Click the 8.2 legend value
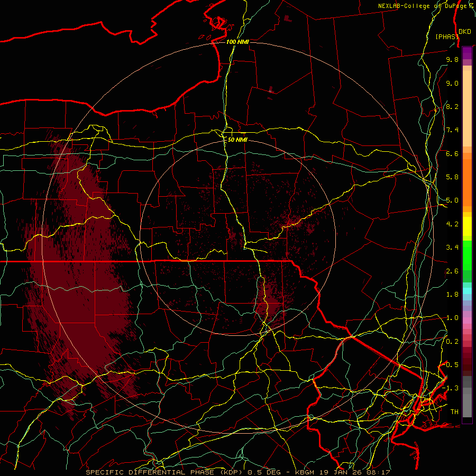This screenshot has width=476, height=476. [452, 106]
